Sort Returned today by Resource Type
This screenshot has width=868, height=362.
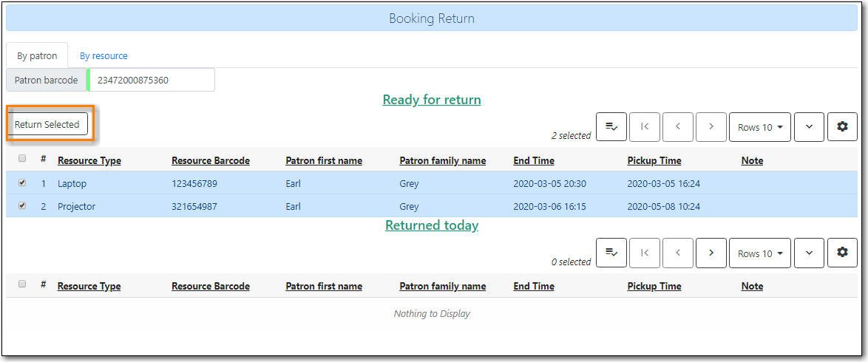pyautogui.click(x=89, y=287)
